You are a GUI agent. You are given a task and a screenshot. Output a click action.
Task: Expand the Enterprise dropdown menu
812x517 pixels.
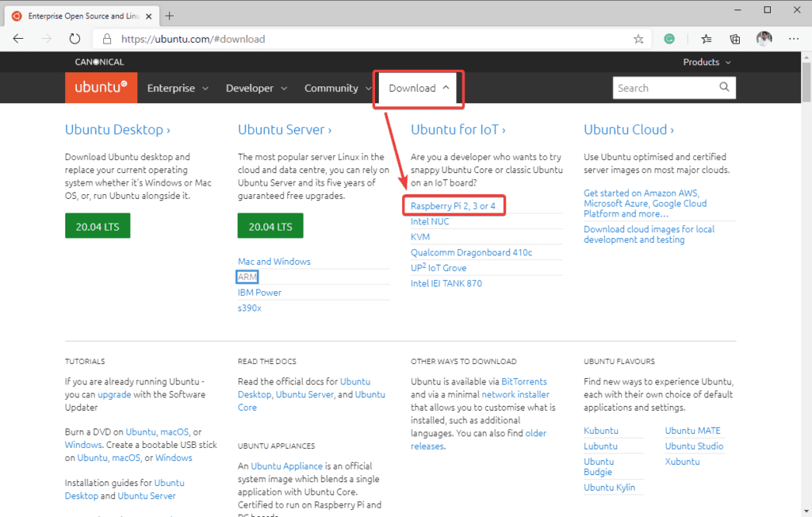pos(178,88)
